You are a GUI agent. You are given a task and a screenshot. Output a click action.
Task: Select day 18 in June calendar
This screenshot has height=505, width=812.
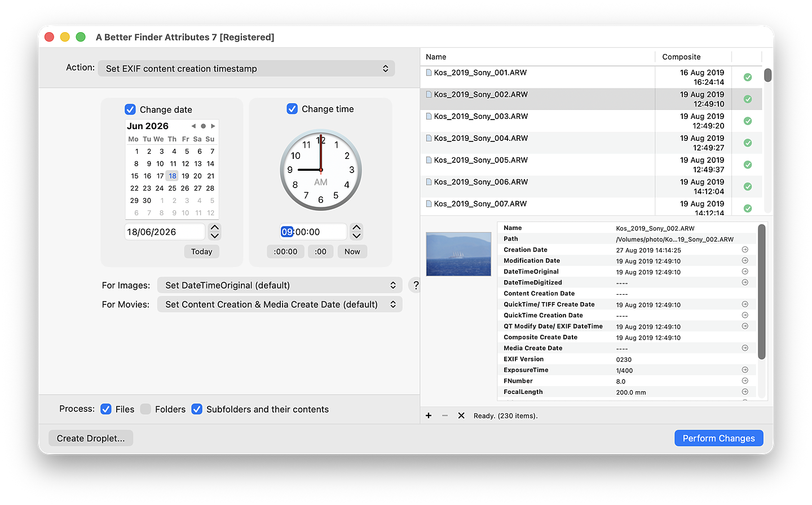[173, 176]
